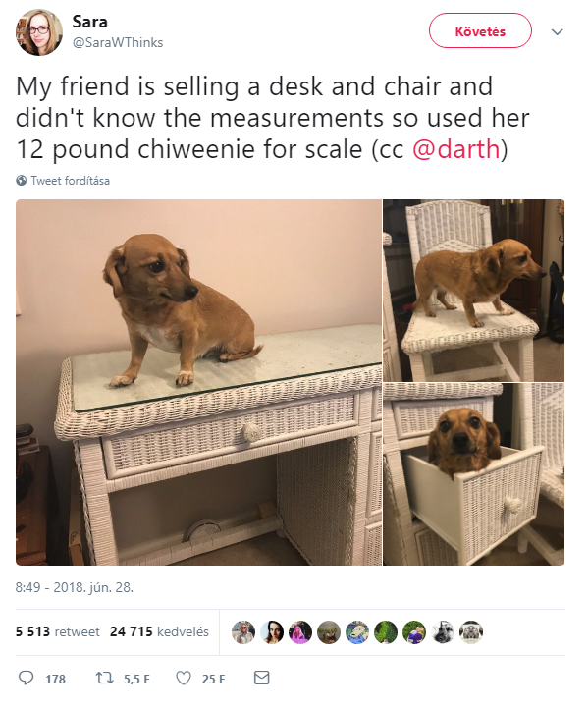Click the globe icon beside Tweet fordítása
The height and width of the screenshot is (710, 588).
coord(22,181)
